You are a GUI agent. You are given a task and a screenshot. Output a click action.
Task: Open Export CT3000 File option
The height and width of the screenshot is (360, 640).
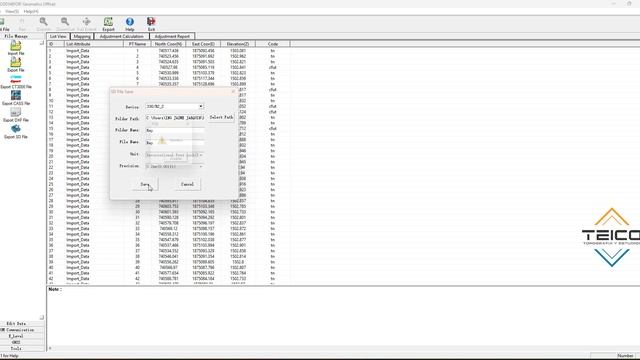[16, 81]
